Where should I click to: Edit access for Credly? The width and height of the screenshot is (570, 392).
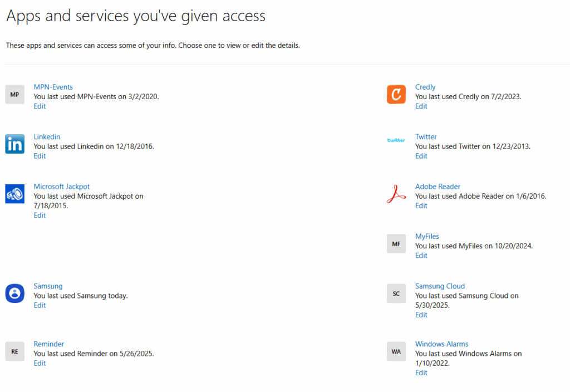pyautogui.click(x=421, y=106)
